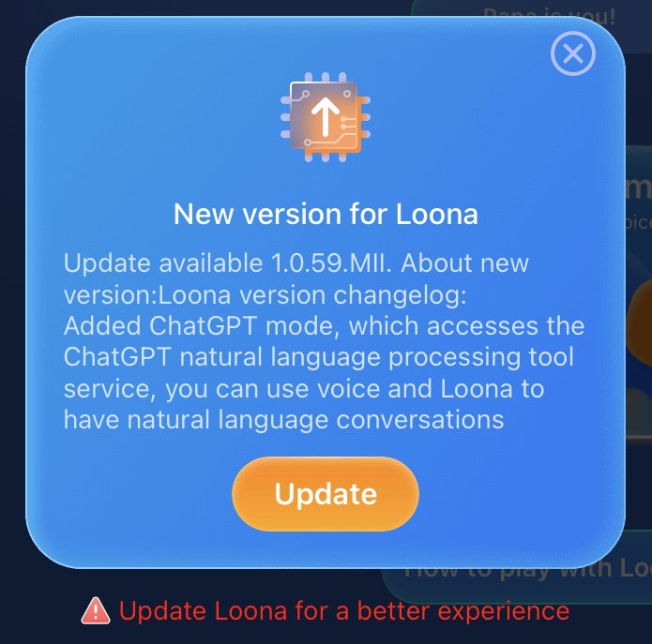This screenshot has height=644, width=652.
Task: Click the firmware chip upgrade icon
Action: pos(326,117)
